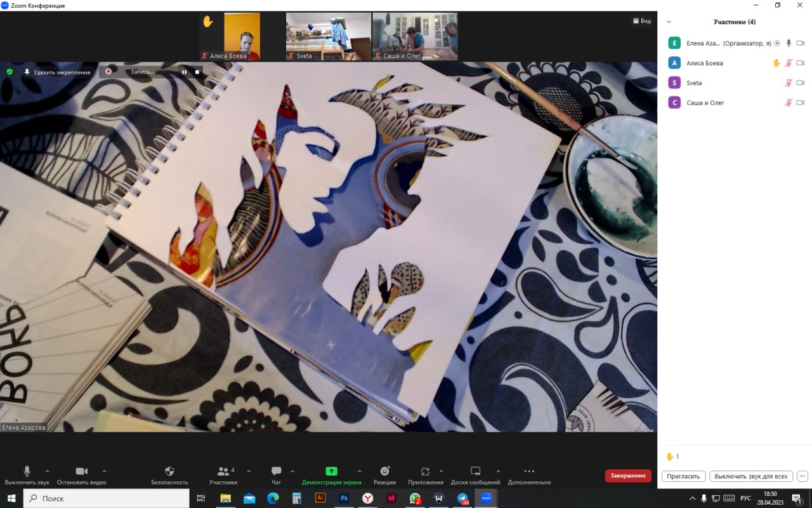Click the raised hand counter in participants panel
This screenshot has width=812, height=508.
(672, 457)
